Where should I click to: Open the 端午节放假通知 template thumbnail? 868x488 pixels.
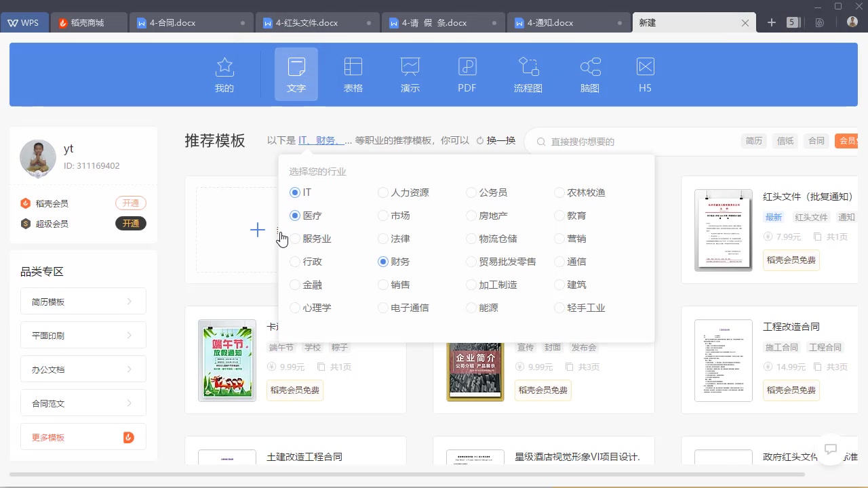[227, 361]
